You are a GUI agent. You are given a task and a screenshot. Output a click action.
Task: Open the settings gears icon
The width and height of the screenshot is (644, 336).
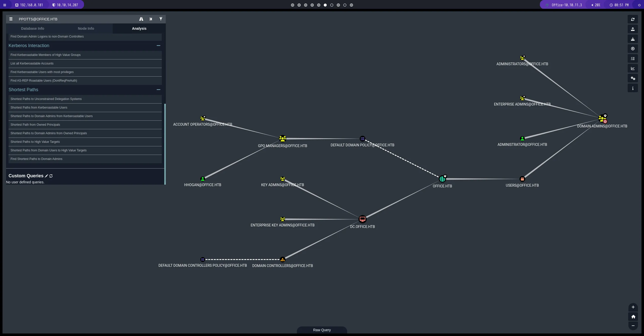(x=633, y=78)
